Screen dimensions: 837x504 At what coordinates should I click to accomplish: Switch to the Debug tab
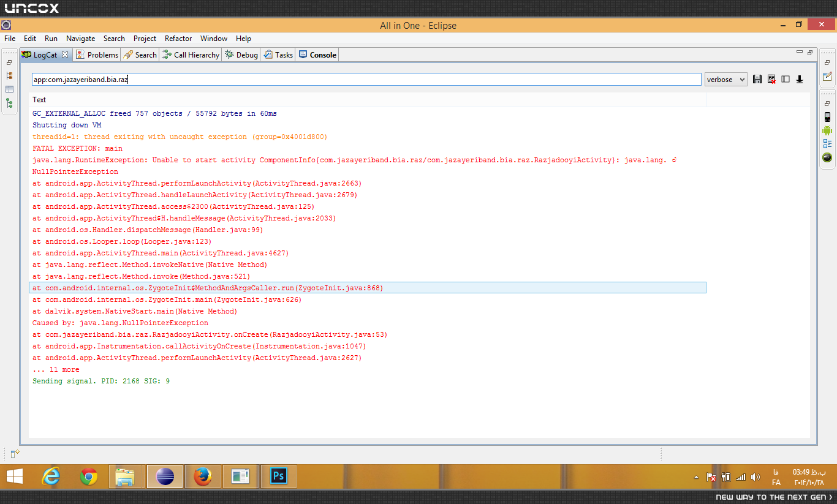[241, 55]
